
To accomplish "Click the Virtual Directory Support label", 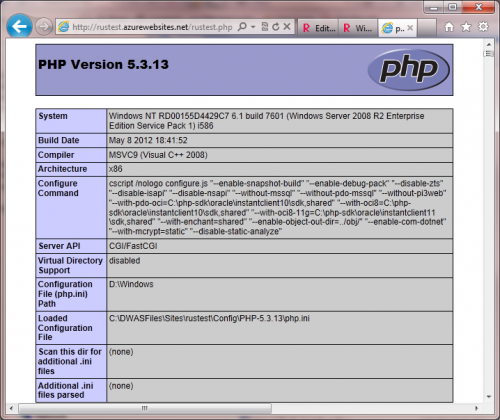I will click(x=70, y=265).
